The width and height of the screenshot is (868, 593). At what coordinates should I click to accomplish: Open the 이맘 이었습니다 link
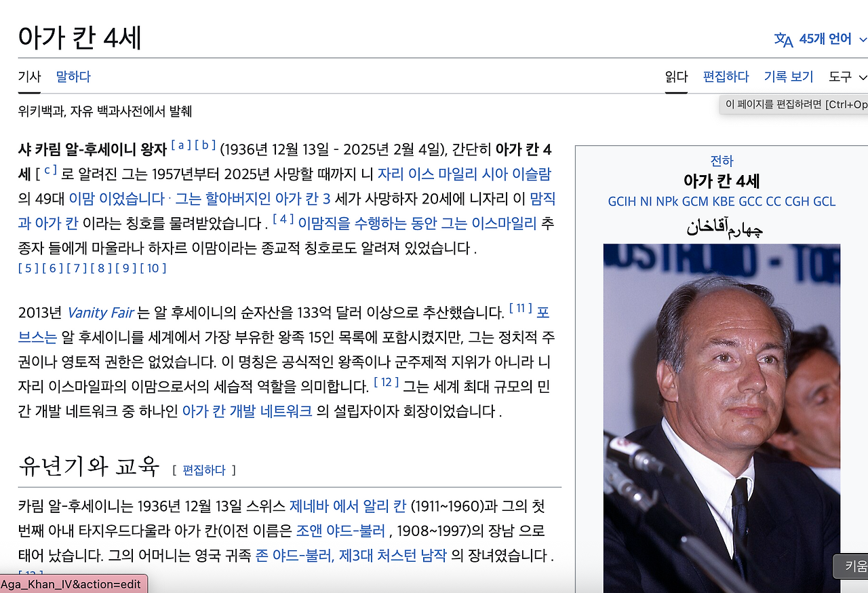(117, 199)
